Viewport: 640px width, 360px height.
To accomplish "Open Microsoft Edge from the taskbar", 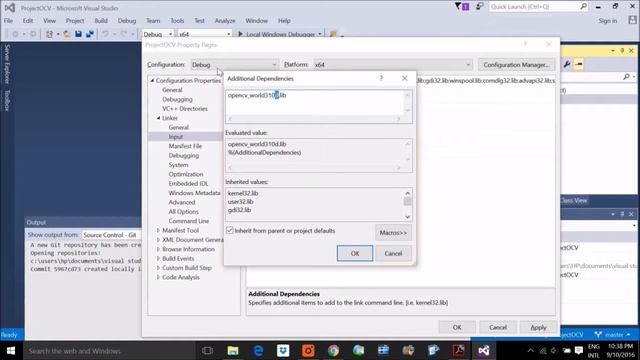I will 258,351.
